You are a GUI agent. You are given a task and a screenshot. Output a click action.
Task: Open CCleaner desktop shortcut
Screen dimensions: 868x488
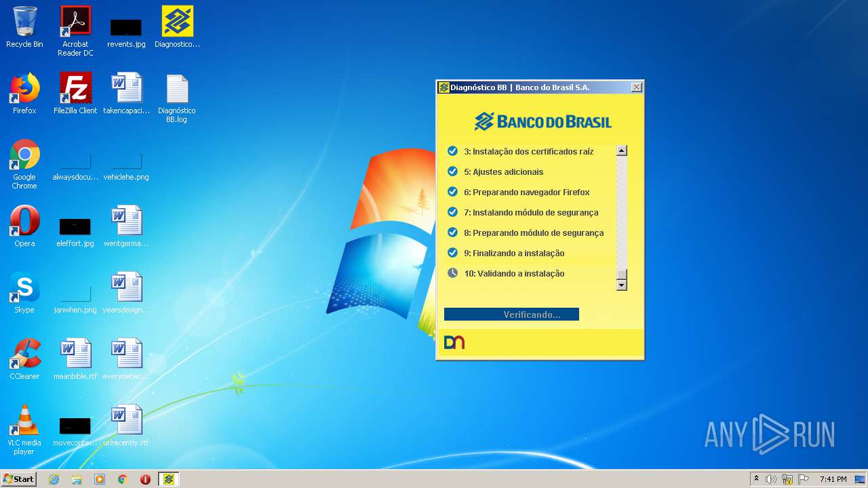(24, 359)
